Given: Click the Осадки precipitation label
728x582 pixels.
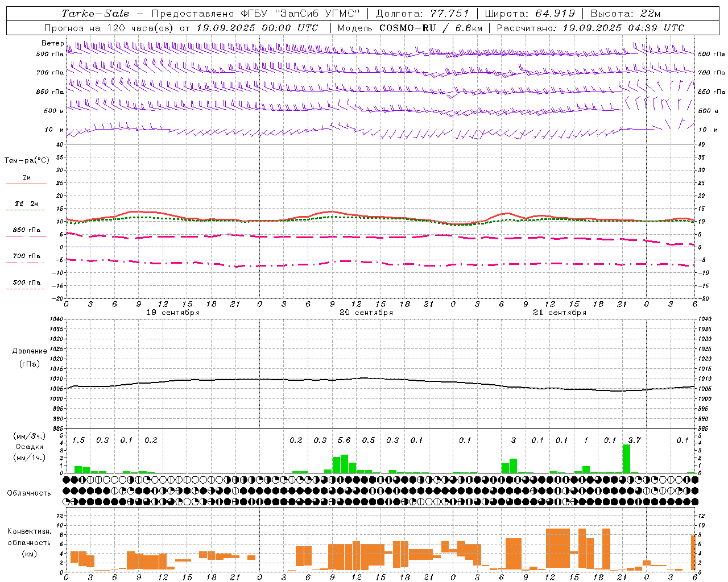Looking at the screenshot, I should 29,447.
